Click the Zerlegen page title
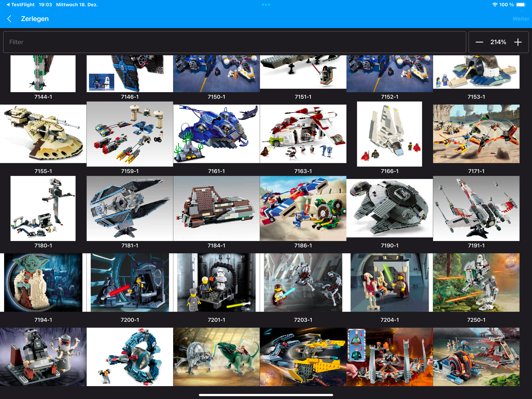Screen dimensions: 532x399 pos(35,19)
